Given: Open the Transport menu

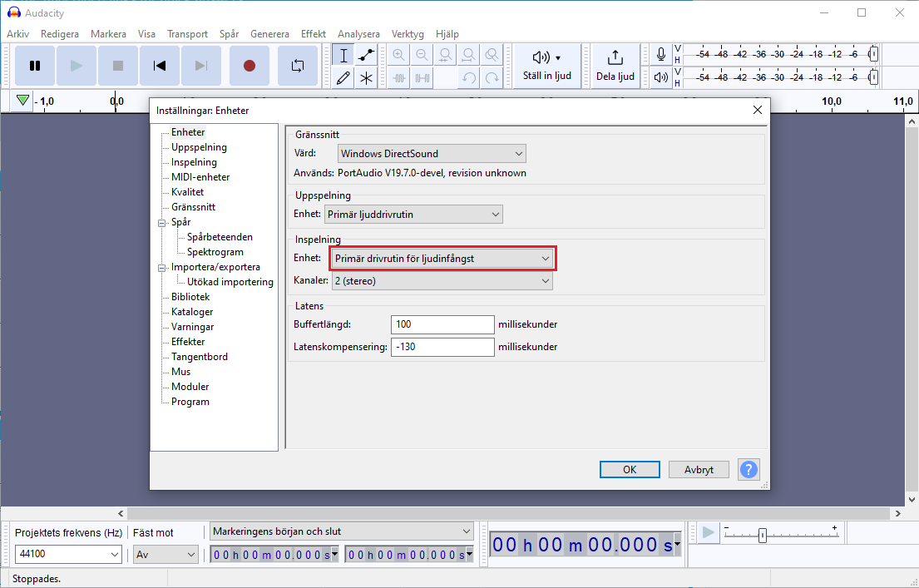Looking at the screenshot, I should coord(187,34).
